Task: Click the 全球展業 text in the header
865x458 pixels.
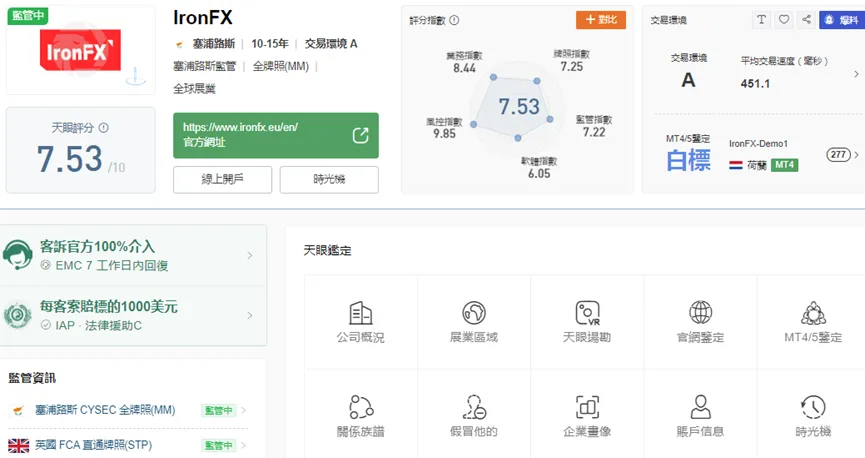Action: coord(194,88)
